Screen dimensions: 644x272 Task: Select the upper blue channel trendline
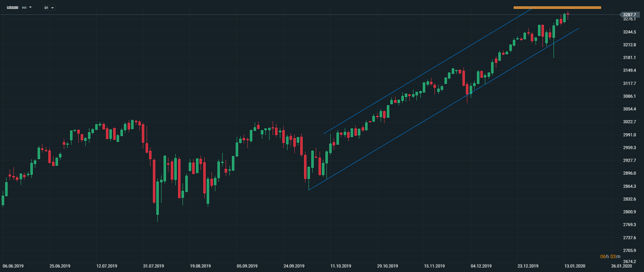tap(428, 70)
